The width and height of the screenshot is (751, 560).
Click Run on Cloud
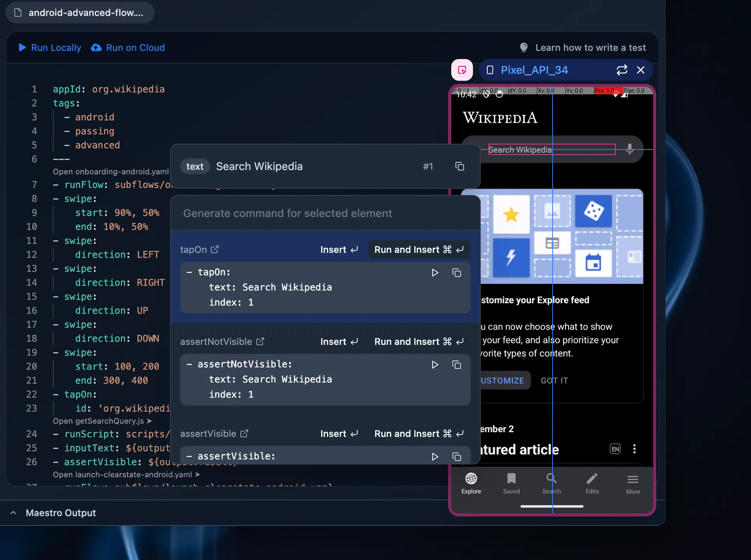[x=128, y=48]
